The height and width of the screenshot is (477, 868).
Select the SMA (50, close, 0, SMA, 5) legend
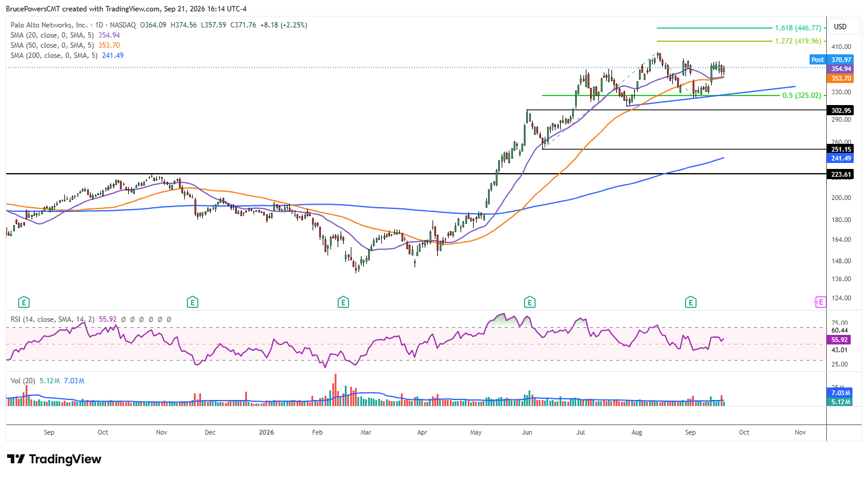tap(52, 45)
